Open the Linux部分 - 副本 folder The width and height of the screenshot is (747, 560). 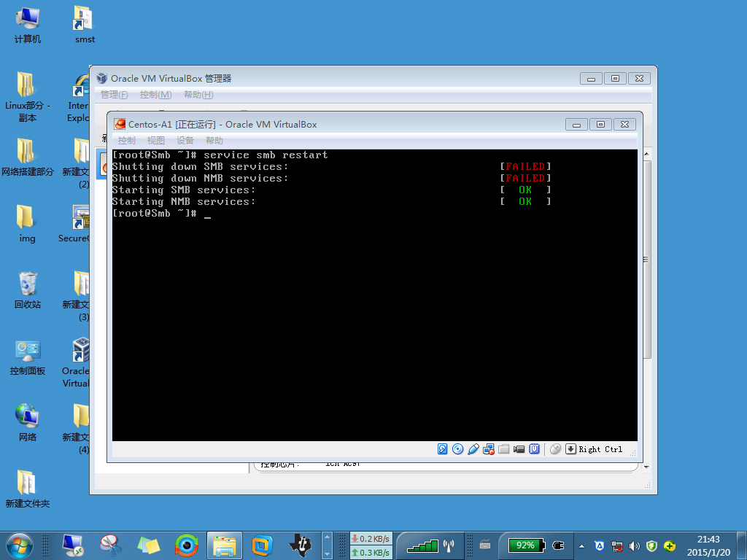pos(28,97)
